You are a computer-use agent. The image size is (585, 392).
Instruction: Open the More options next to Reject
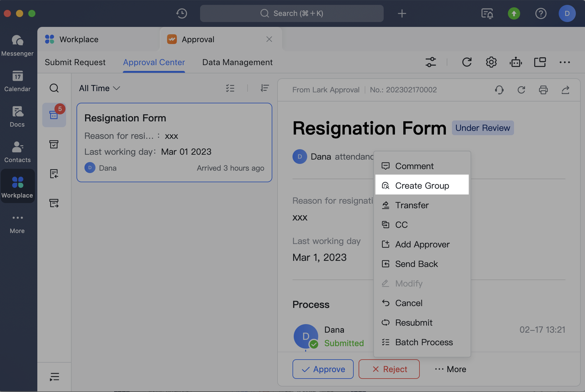pos(450,369)
